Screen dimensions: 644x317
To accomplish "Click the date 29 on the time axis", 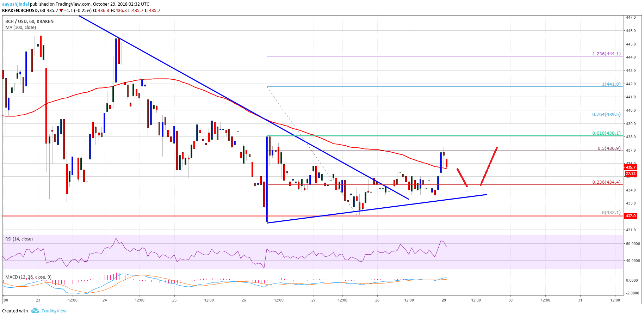I will coord(444,300).
